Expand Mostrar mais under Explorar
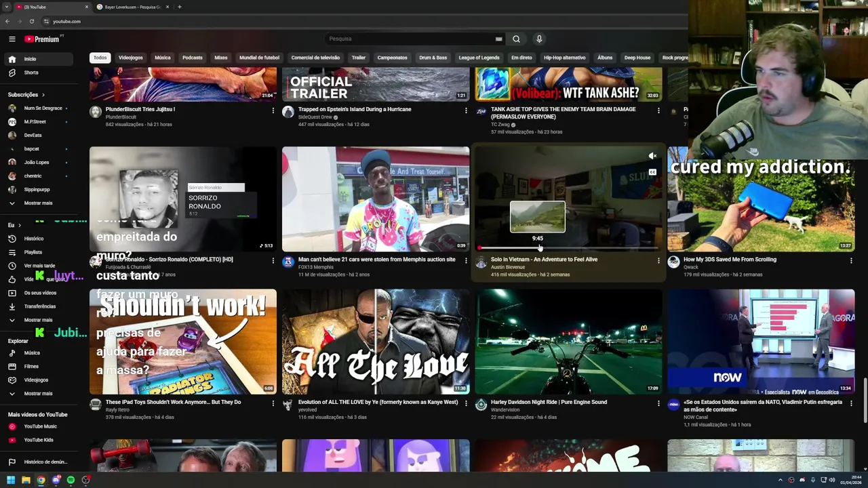The height and width of the screenshot is (488, 868). tap(38, 394)
